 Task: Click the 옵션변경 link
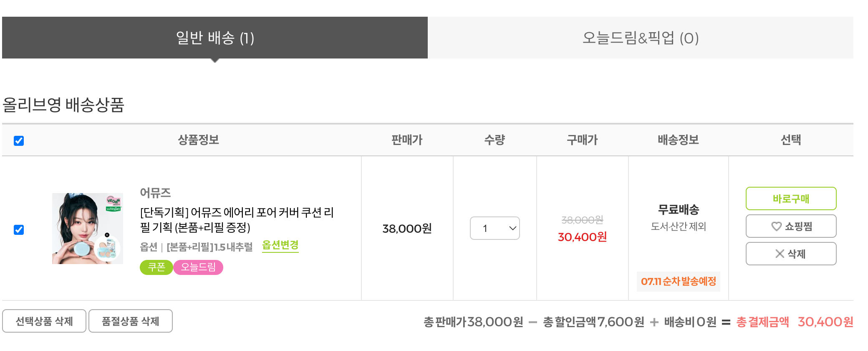(280, 246)
